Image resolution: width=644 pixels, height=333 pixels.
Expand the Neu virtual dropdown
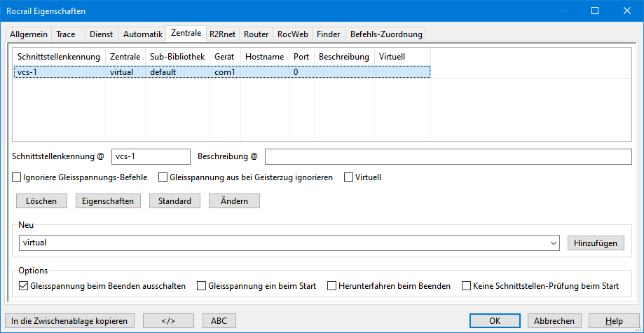click(x=554, y=243)
